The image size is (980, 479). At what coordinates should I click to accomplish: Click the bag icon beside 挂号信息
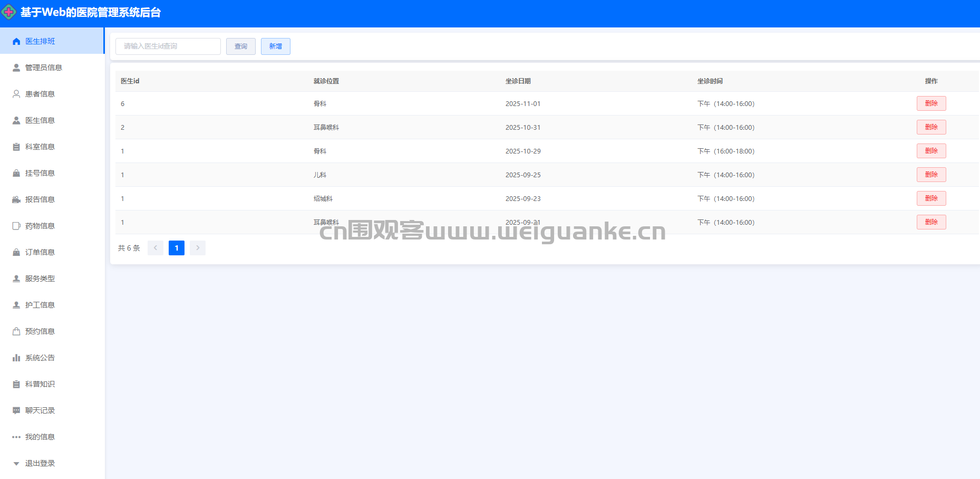(16, 173)
